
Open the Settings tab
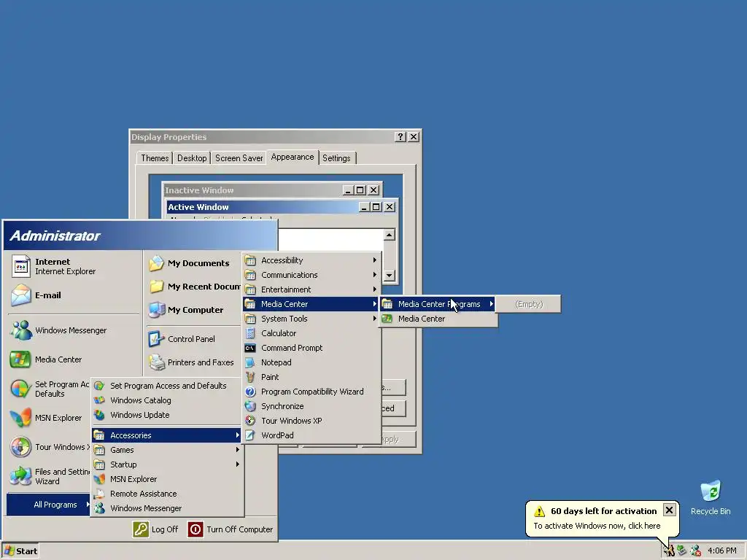tap(336, 158)
